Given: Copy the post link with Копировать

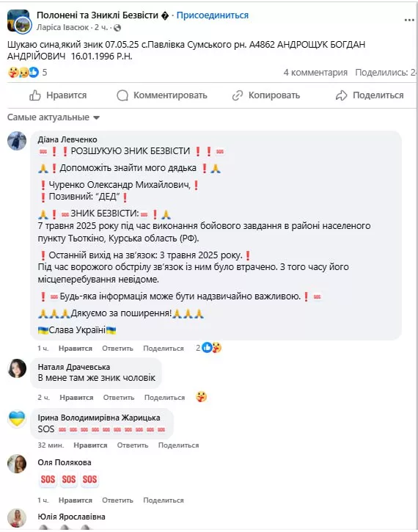Looking at the screenshot, I should point(265,95).
